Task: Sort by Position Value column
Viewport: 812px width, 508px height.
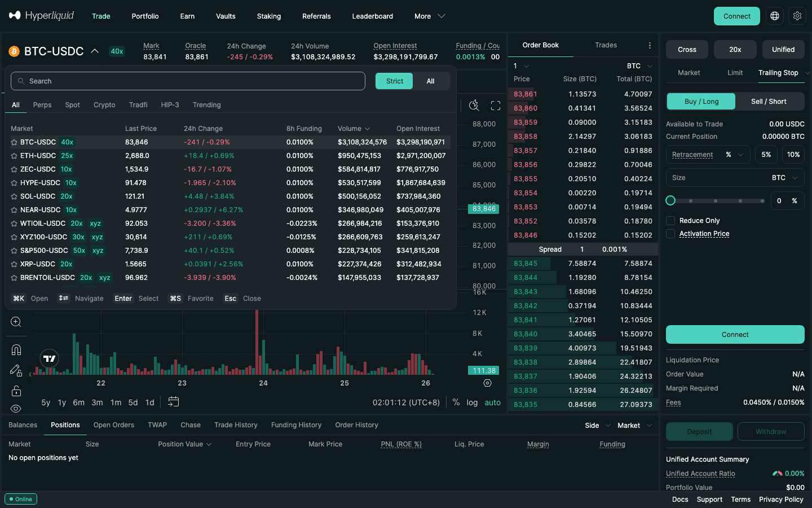Action: click(185, 444)
